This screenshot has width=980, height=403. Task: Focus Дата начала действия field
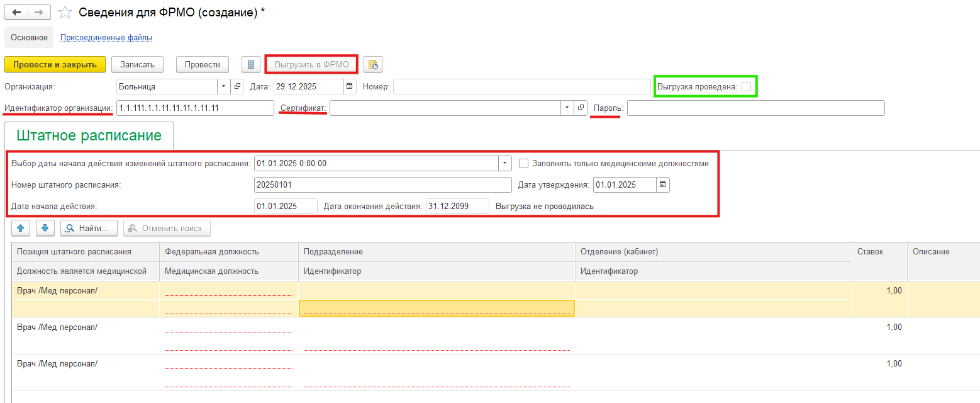pyautogui.click(x=286, y=206)
